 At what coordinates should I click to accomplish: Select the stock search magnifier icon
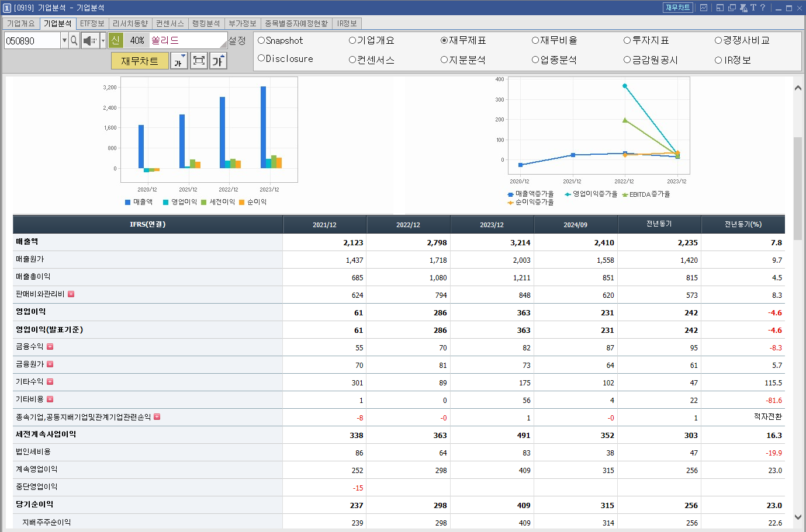point(74,40)
